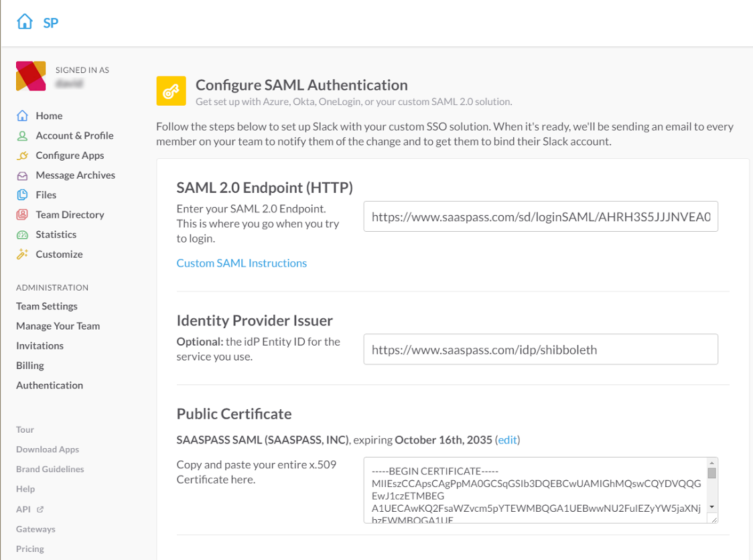The width and height of the screenshot is (753, 560).
Task: Click inside the x.509 certificate text area
Action: (535, 490)
